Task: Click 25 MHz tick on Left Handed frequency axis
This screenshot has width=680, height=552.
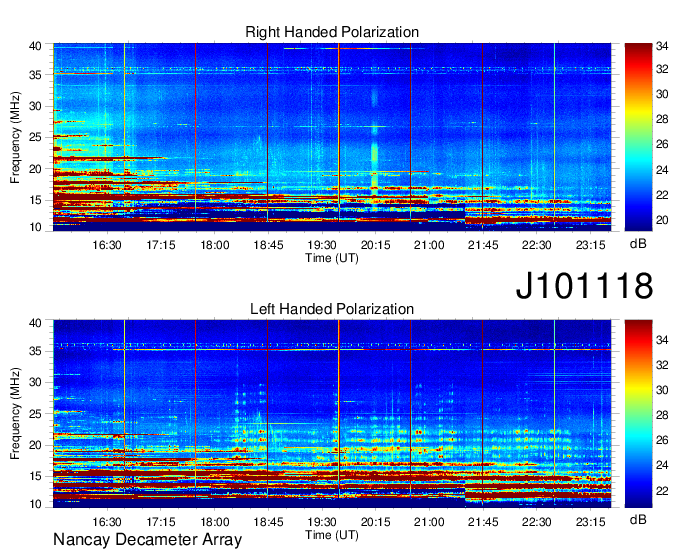Action: point(35,414)
